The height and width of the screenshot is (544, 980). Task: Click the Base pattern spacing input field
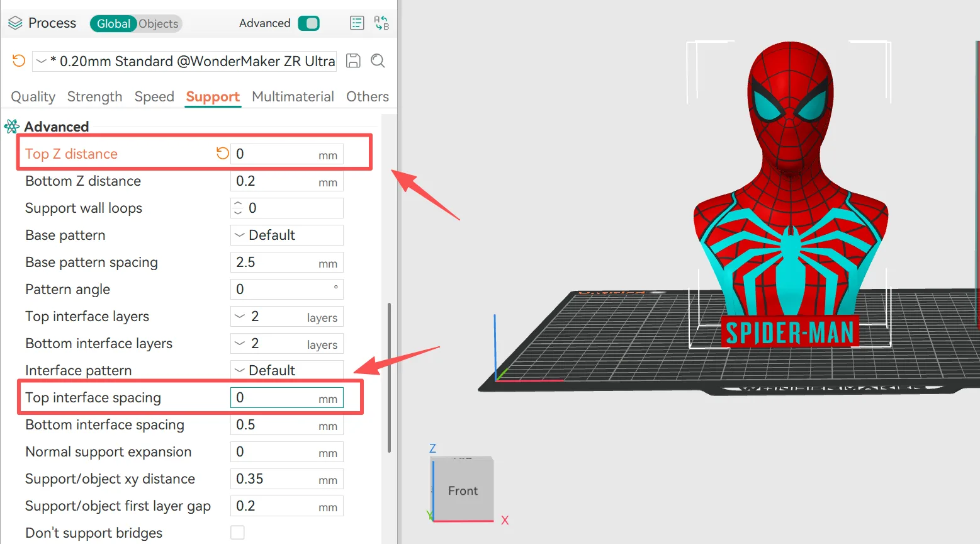[287, 262]
